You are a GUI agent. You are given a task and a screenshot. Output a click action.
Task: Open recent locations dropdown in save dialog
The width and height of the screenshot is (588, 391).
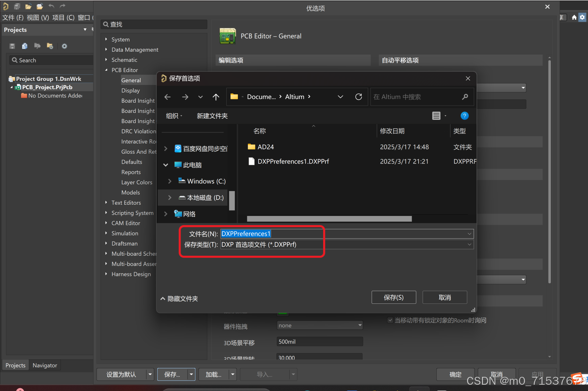pos(200,97)
